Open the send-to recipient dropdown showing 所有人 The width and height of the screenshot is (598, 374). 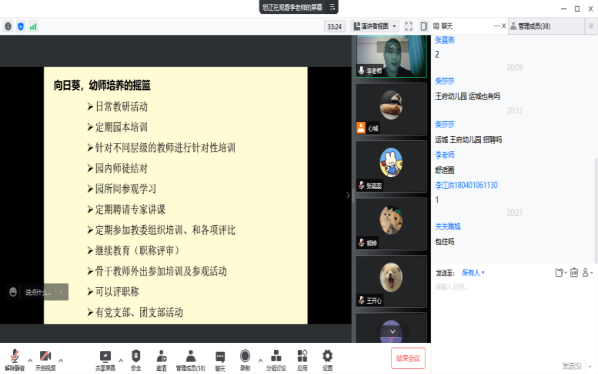point(473,273)
